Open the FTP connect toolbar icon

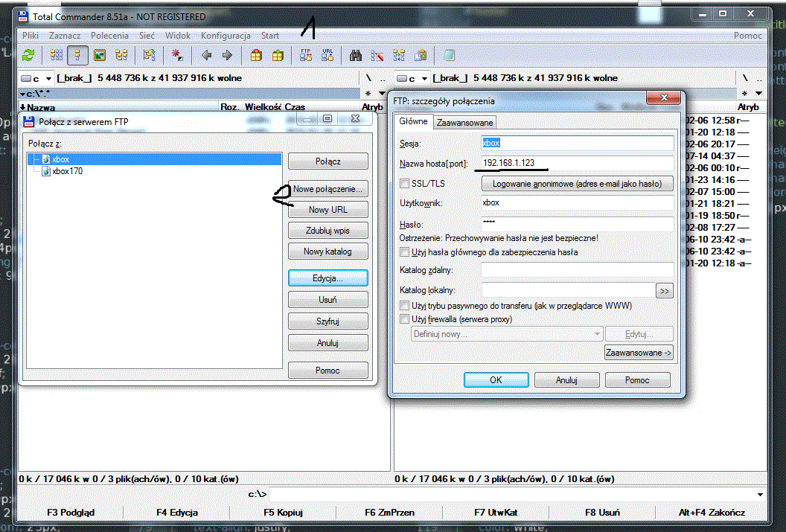pyautogui.click(x=306, y=55)
